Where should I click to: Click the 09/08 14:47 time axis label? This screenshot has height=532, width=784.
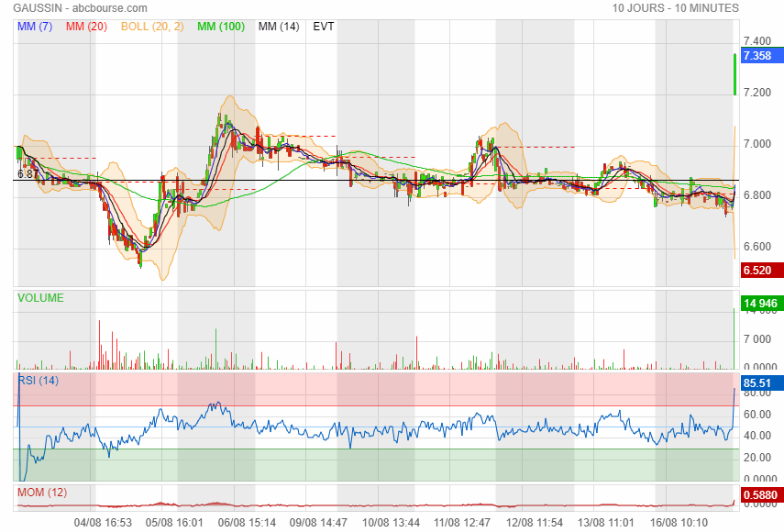(x=318, y=523)
